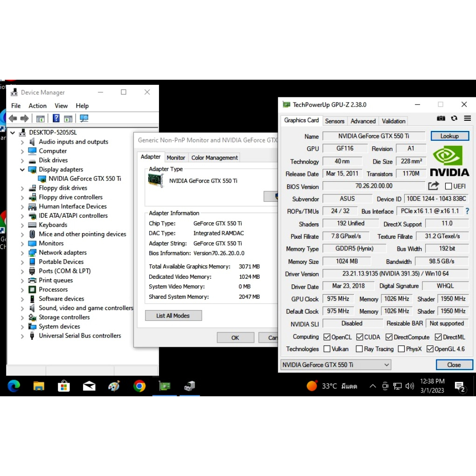Open the Mail app from the taskbar
The height and width of the screenshot is (476, 476).
[89, 386]
